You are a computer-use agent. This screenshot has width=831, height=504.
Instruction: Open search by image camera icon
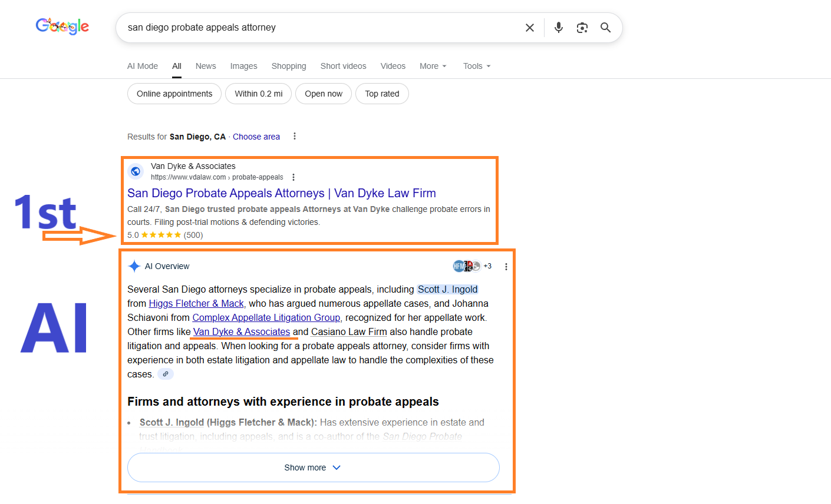582,28
